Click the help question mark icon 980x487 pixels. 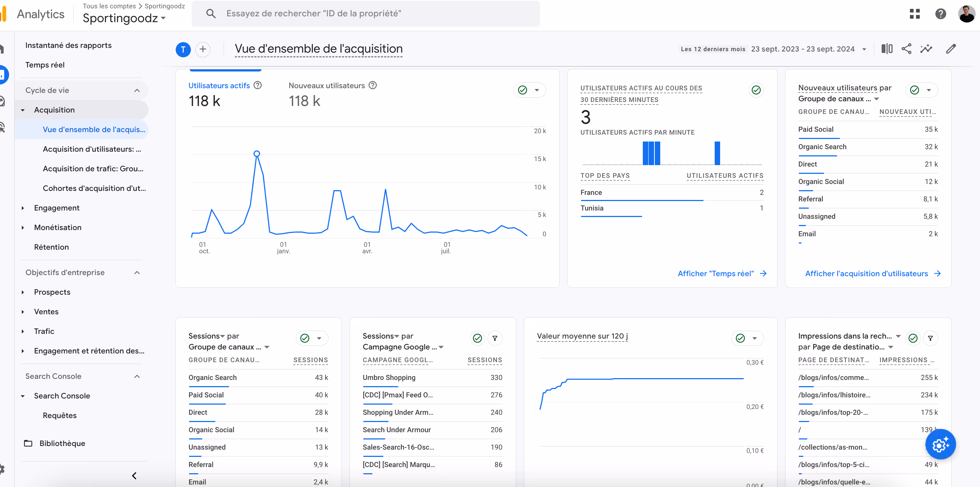point(940,14)
